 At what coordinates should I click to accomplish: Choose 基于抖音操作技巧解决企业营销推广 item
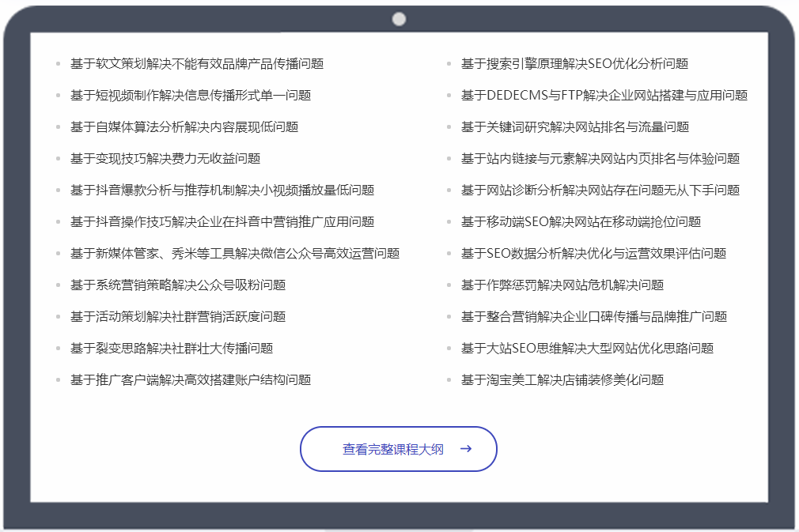pyautogui.click(x=222, y=222)
